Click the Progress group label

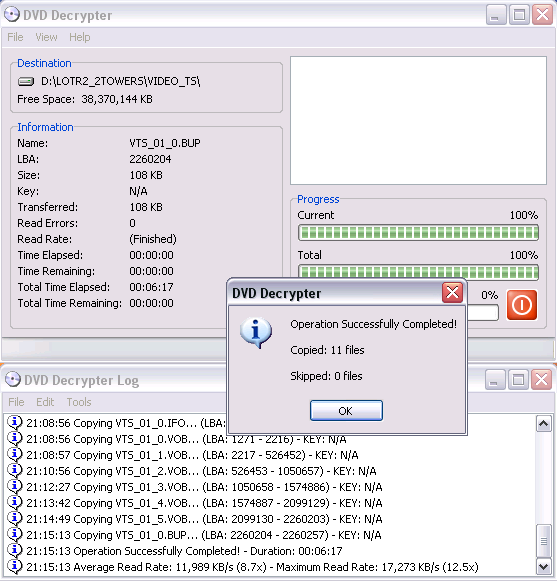[318, 199]
